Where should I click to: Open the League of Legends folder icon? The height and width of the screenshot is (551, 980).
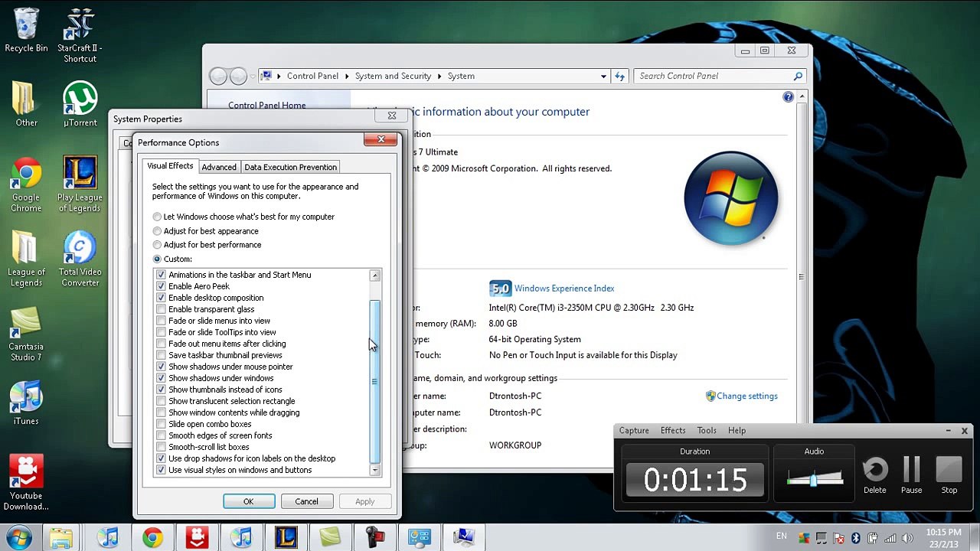[x=26, y=259]
